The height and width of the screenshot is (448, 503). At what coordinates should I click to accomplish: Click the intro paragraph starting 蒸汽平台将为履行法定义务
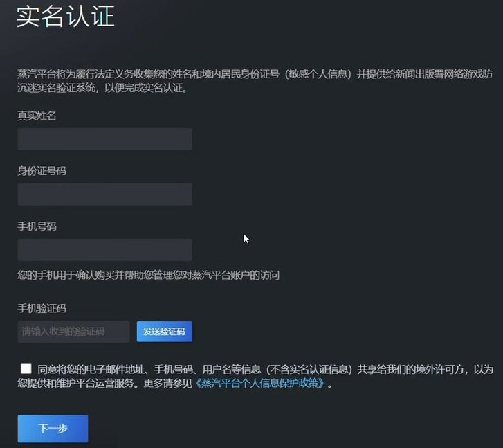coord(255,81)
